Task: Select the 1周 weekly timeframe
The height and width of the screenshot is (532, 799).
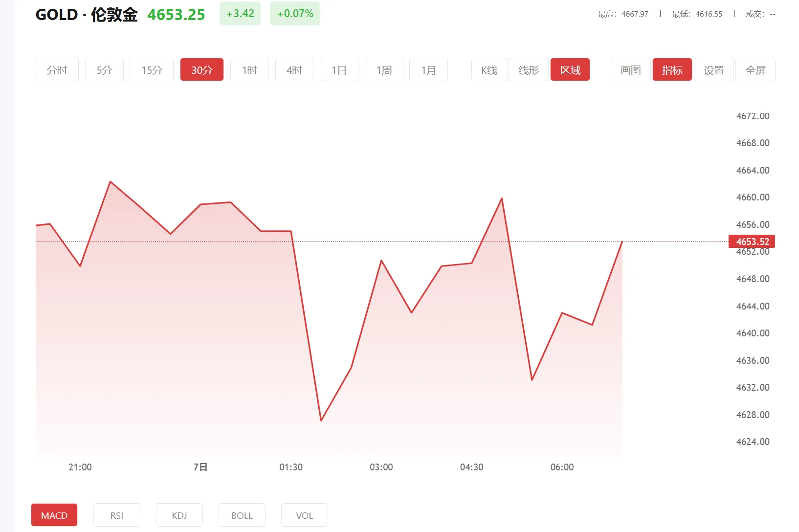Action: [383, 69]
